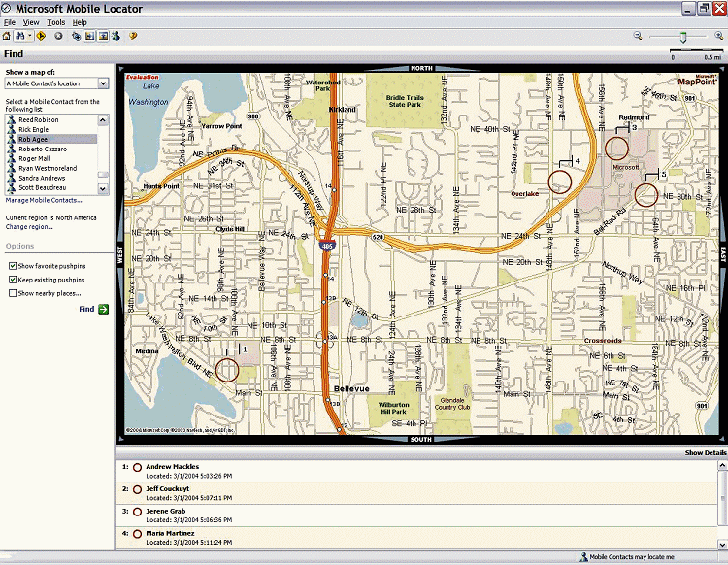Open the Tools menu
This screenshot has width=728, height=565.
coord(55,22)
